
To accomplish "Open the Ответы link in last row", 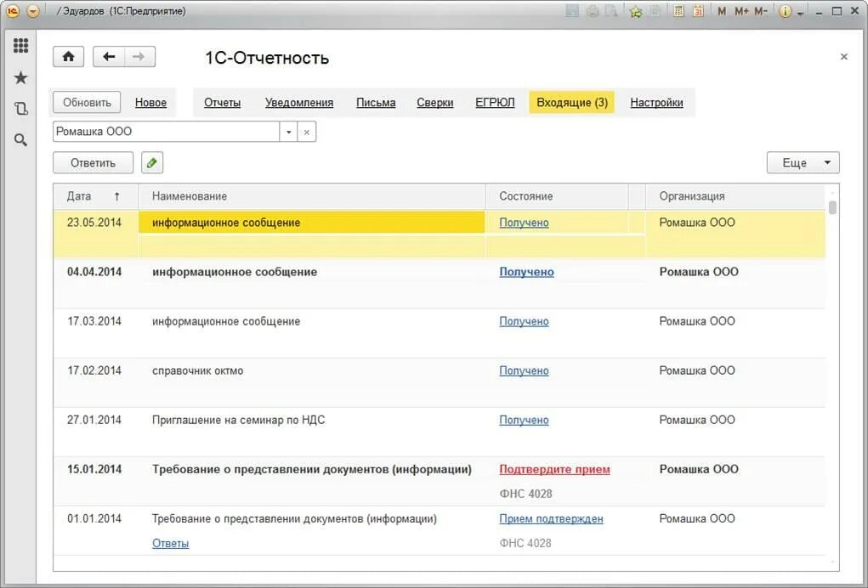I will pos(171,543).
